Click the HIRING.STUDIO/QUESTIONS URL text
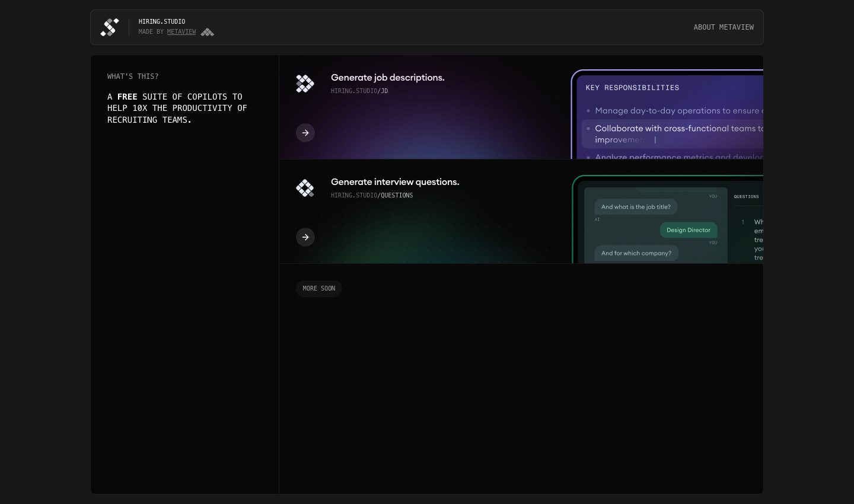Image resolution: width=854 pixels, height=504 pixels. point(372,196)
